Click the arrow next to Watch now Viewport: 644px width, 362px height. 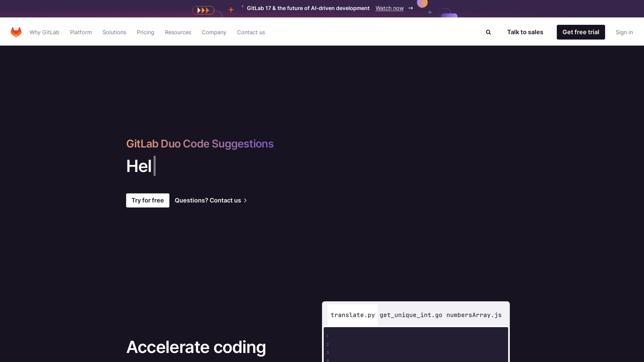[x=411, y=8]
